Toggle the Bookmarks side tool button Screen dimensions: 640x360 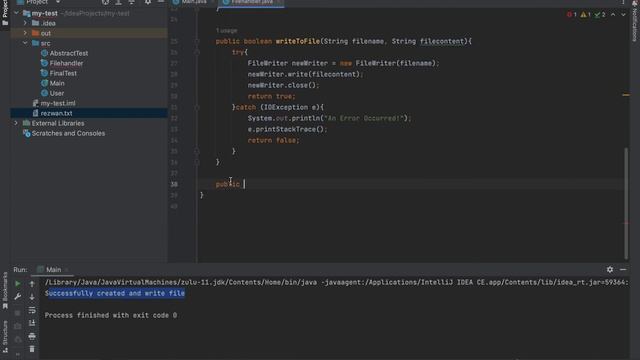[5, 291]
